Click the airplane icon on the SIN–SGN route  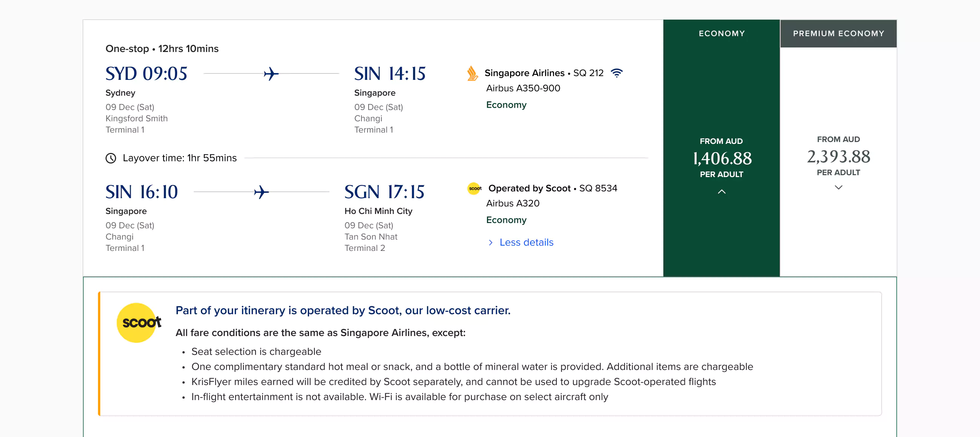(x=261, y=192)
